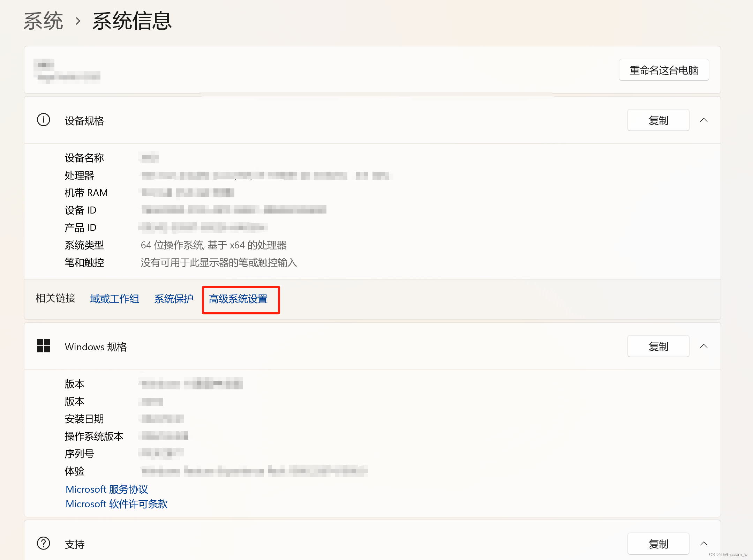Open the 域或工作组 link

(114, 299)
